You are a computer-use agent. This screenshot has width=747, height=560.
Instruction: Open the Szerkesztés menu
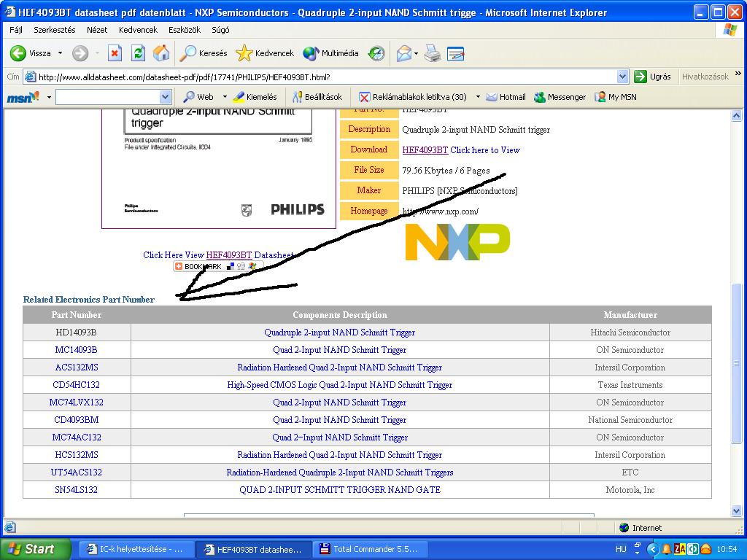pos(54,30)
